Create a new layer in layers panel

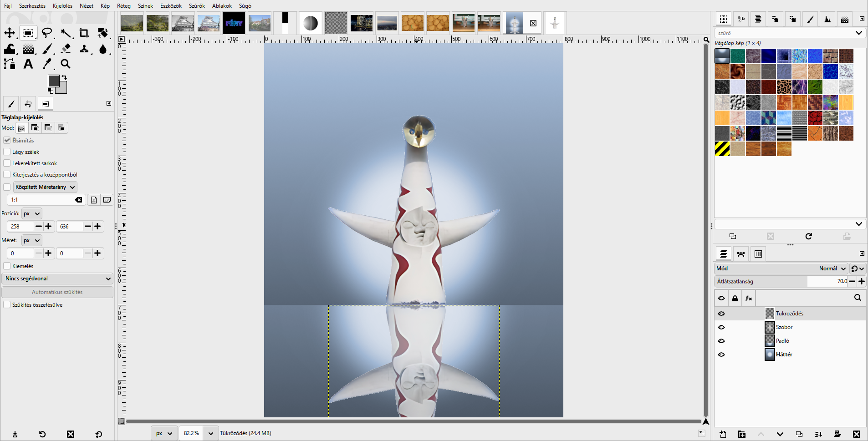click(x=723, y=434)
